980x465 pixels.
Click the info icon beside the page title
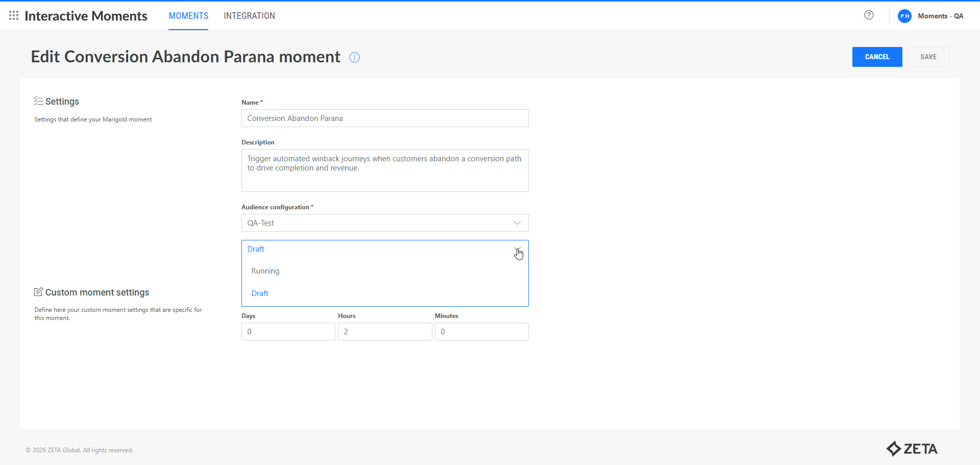[x=354, y=57]
